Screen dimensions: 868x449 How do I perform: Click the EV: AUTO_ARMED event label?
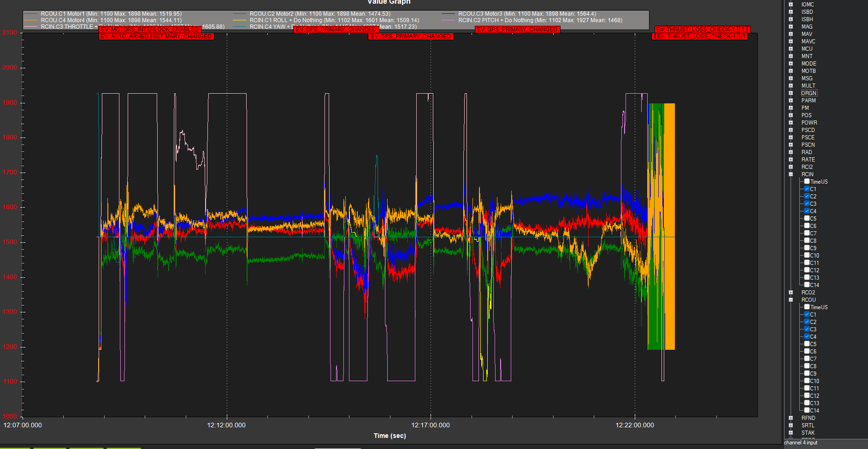124,36
